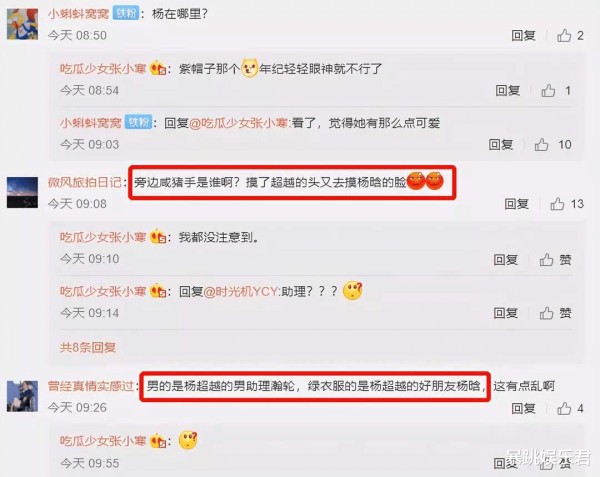Click thumbs-up on the 08:54 reply
This screenshot has height=477, width=600.
pyautogui.click(x=548, y=91)
